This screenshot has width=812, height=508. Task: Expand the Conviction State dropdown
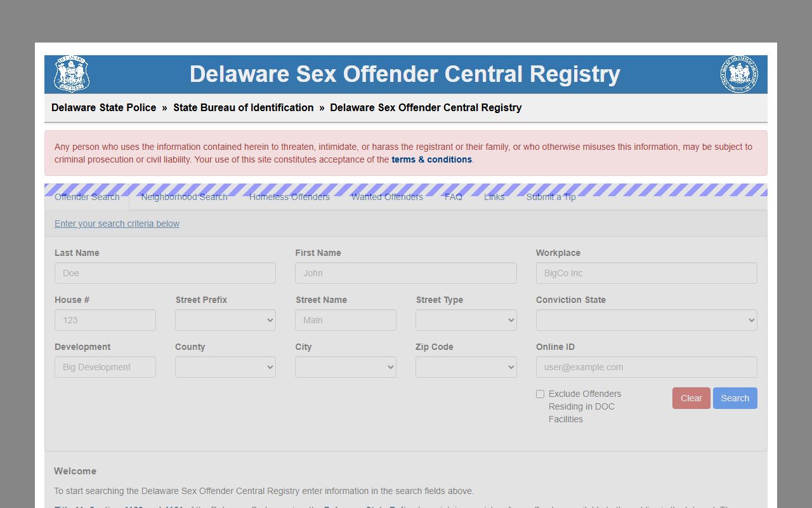[x=646, y=320]
